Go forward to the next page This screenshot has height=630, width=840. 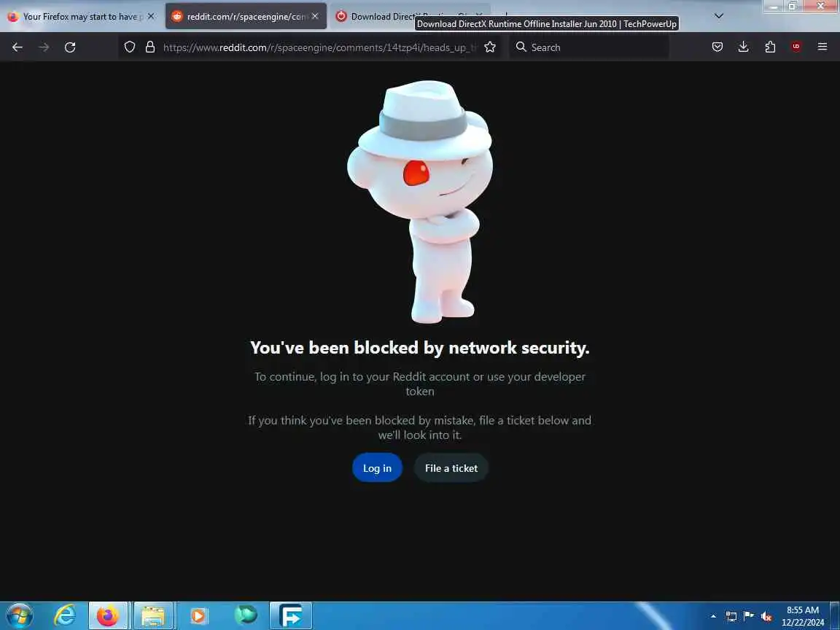pyautogui.click(x=44, y=47)
